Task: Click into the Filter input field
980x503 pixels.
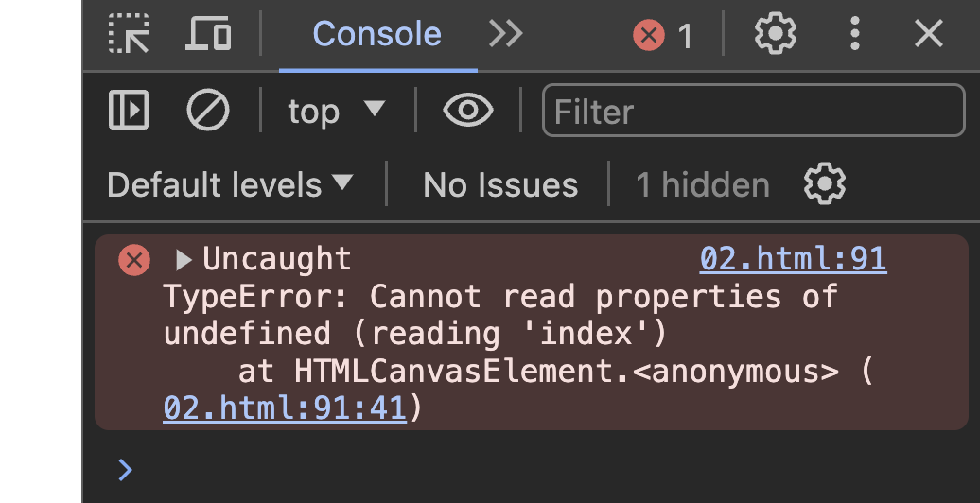Action: pyautogui.click(x=754, y=110)
